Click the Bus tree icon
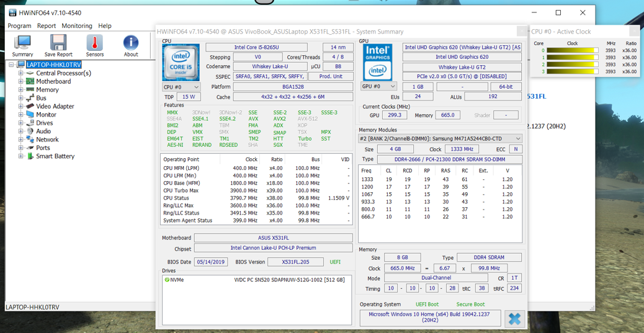 [30, 98]
